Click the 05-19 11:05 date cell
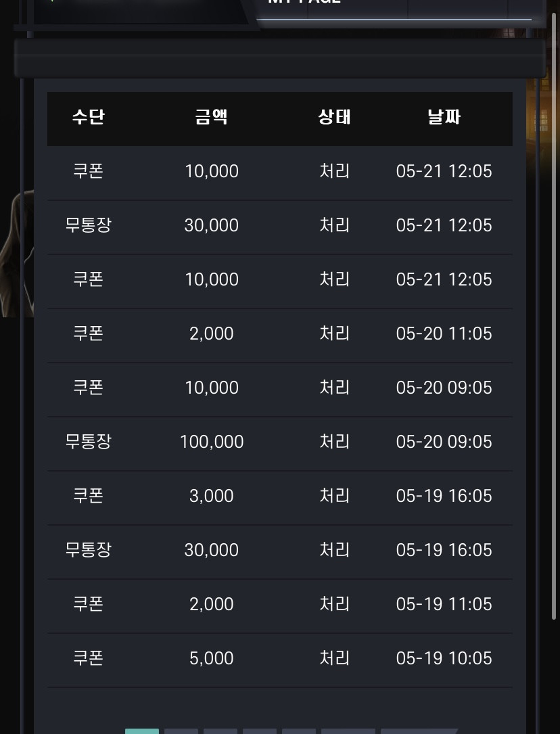 point(444,604)
